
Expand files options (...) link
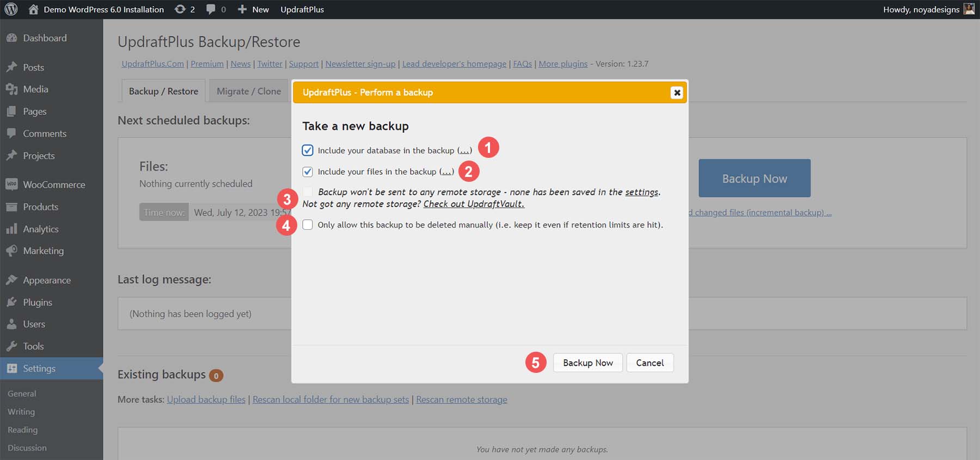click(x=446, y=171)
